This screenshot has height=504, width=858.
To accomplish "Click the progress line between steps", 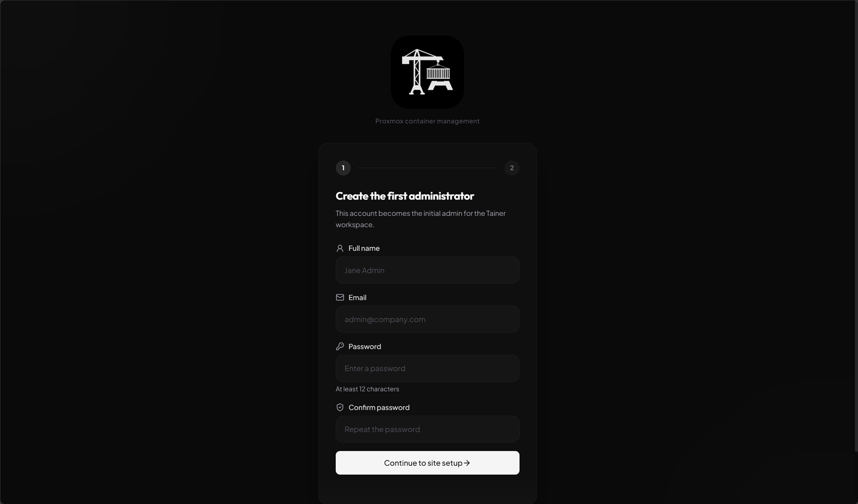I will (x=427, y=168).
